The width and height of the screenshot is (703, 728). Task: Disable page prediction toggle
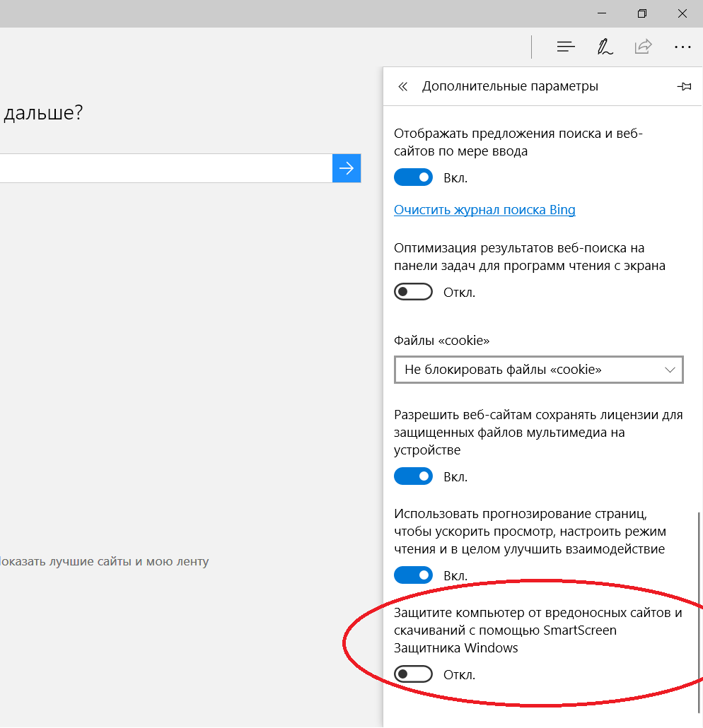coord(413,575)
